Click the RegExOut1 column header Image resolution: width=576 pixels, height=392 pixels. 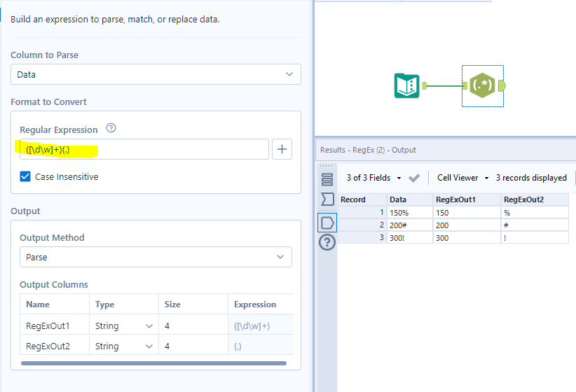tap(455, 199)
